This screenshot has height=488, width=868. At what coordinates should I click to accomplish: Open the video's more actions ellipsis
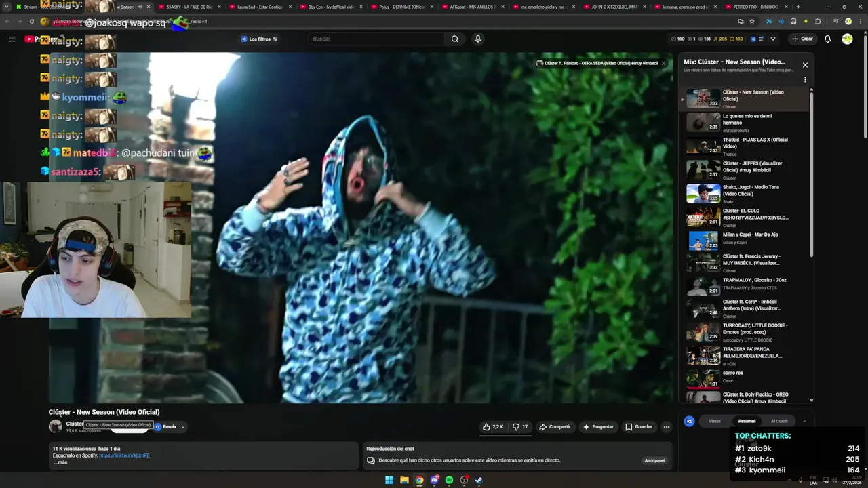click(x=667, y=427)
